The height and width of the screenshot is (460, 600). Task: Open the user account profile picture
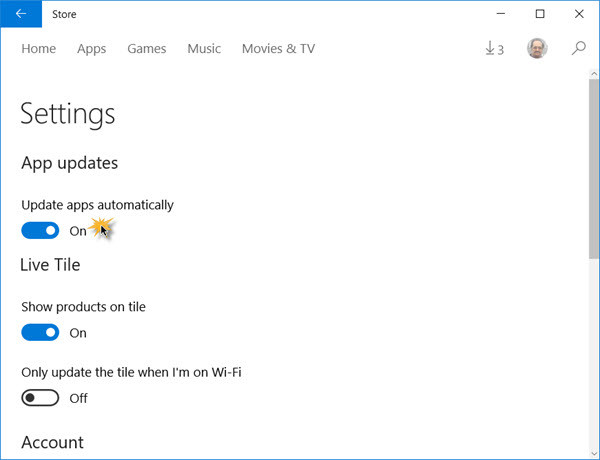[537, 48]
